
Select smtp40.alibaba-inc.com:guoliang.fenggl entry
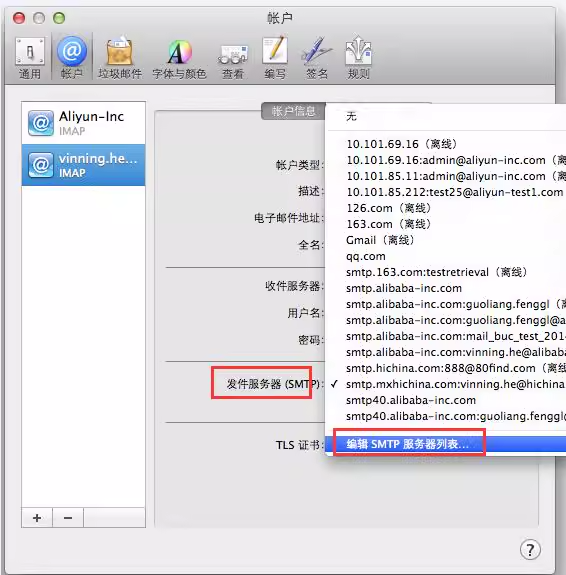pos(445,416)
